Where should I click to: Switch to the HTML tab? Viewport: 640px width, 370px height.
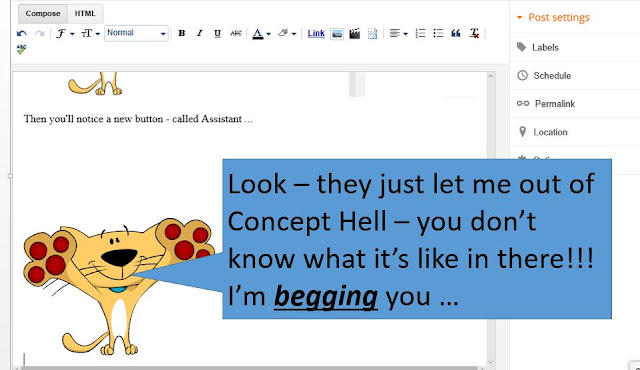(85, 13)
